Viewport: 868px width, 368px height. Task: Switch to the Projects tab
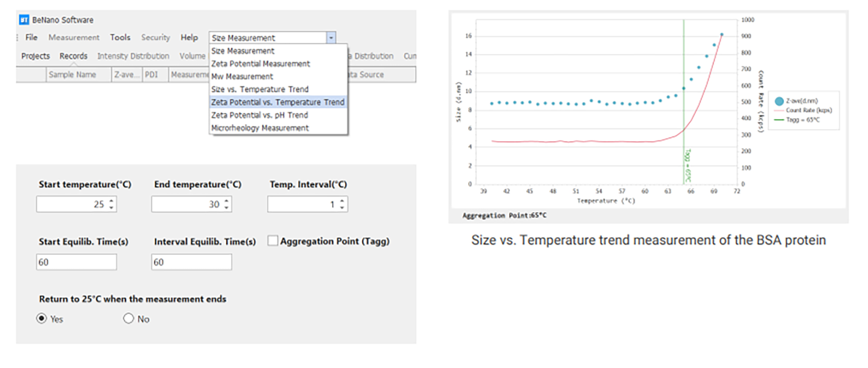tap(36, 56)
